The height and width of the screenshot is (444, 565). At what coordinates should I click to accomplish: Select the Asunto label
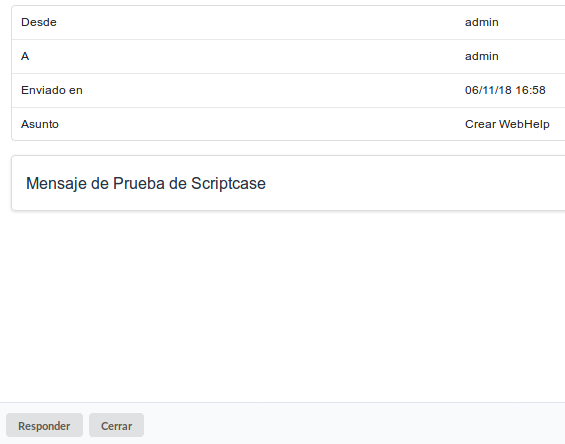point(40,124)
